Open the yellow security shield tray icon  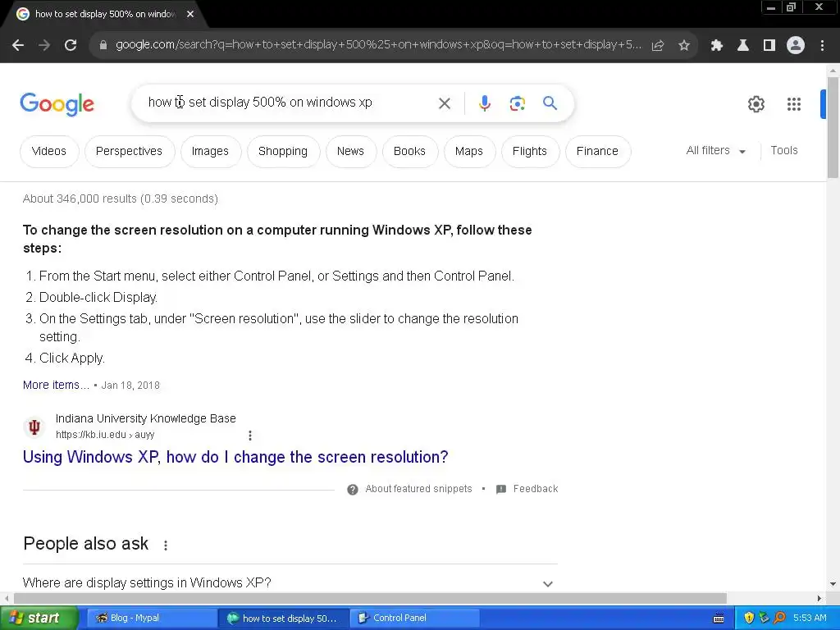[749, 618]
